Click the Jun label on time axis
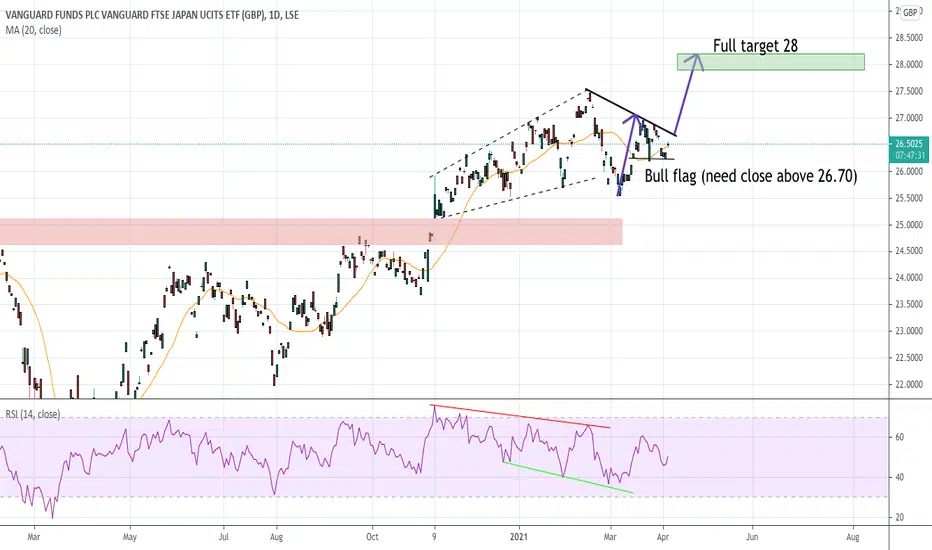This screenshot has width=932, height=550. 752,537
